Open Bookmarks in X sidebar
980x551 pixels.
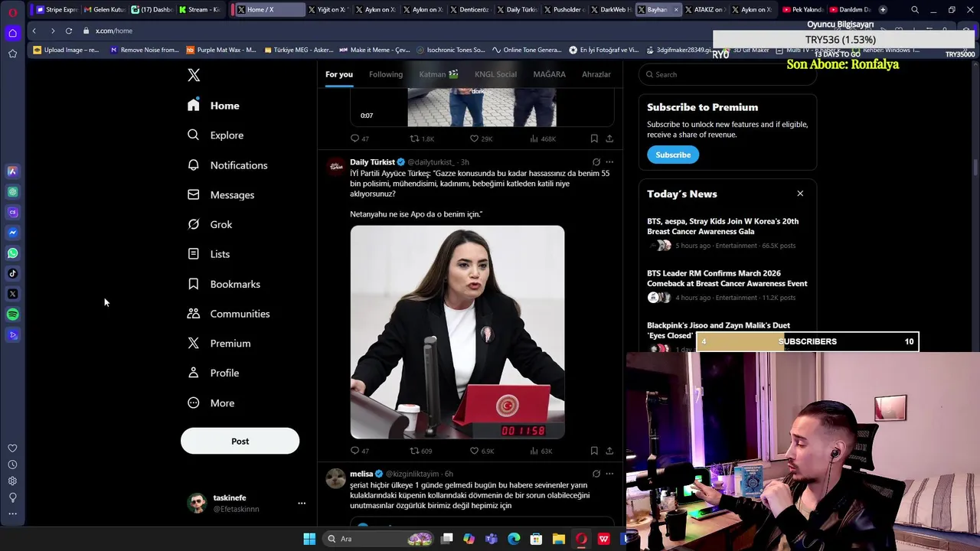coord(224,284)
